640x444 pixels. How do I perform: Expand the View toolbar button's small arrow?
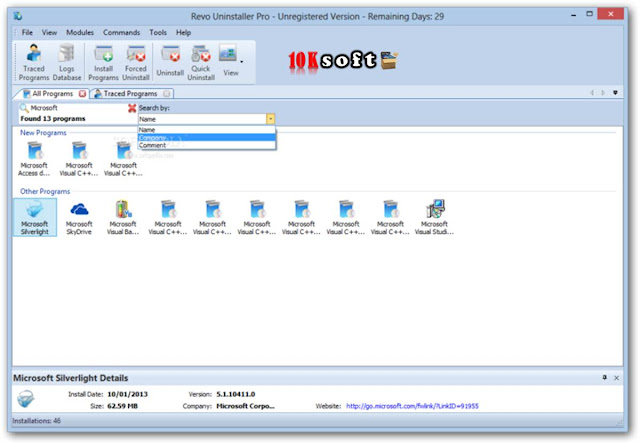(x=242, y=62)
